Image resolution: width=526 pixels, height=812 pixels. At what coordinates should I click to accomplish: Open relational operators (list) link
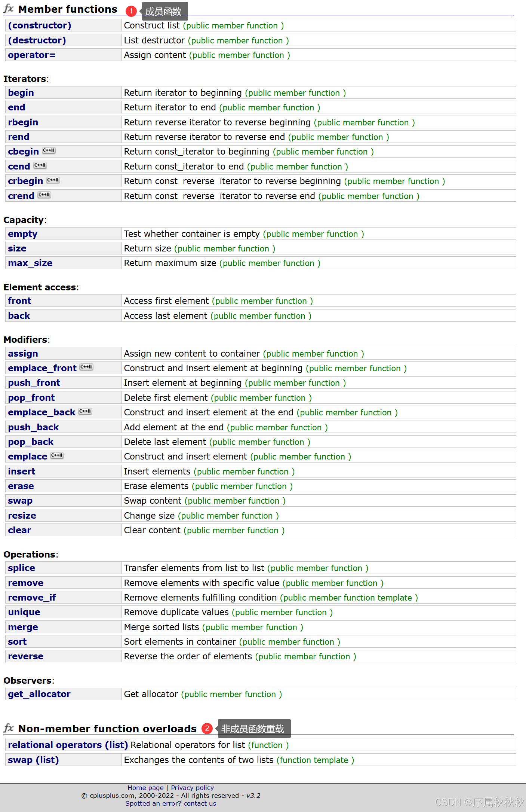coord(68,745)
